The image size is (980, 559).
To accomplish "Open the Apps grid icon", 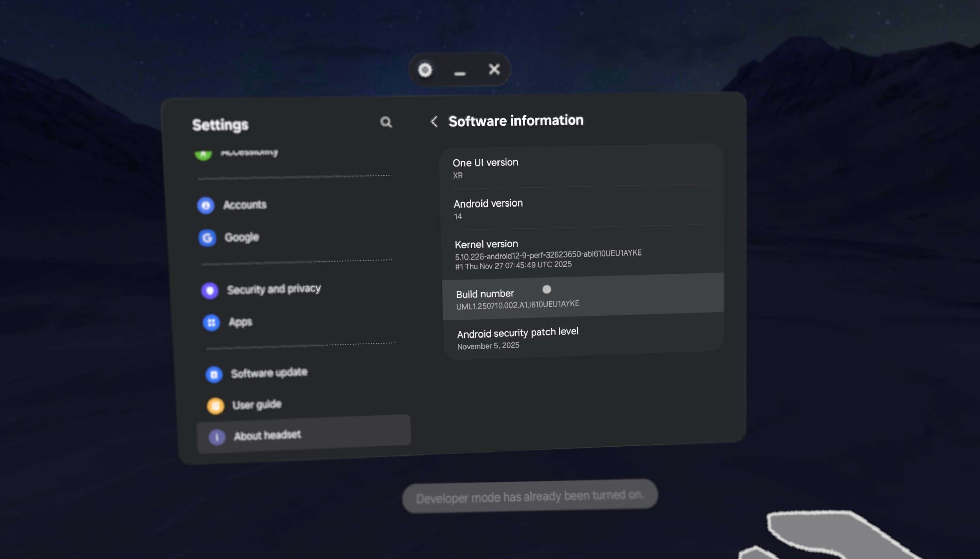I will (x=212, y=323).
